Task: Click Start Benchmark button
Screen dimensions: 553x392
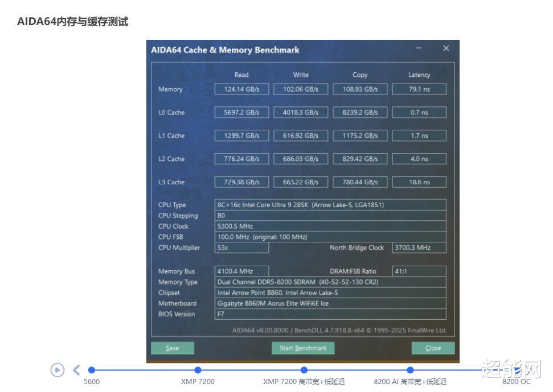Action: [303, 348]
